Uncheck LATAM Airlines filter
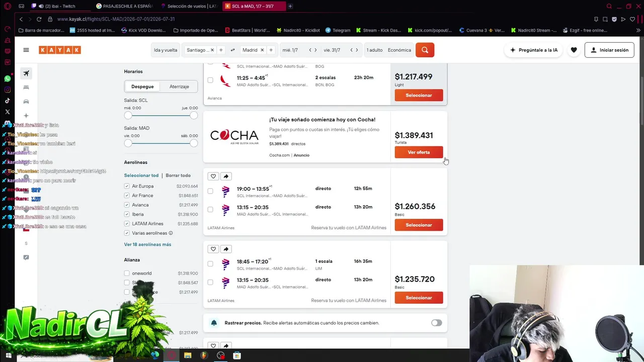Image resolution: width=644 pixels, height=362 pixels. tap(127, 224)
